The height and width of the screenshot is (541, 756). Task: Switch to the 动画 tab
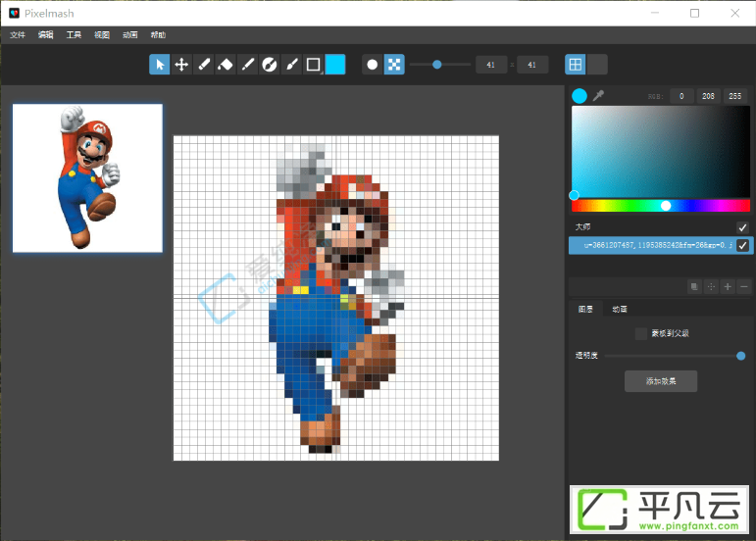click(620, 310)
